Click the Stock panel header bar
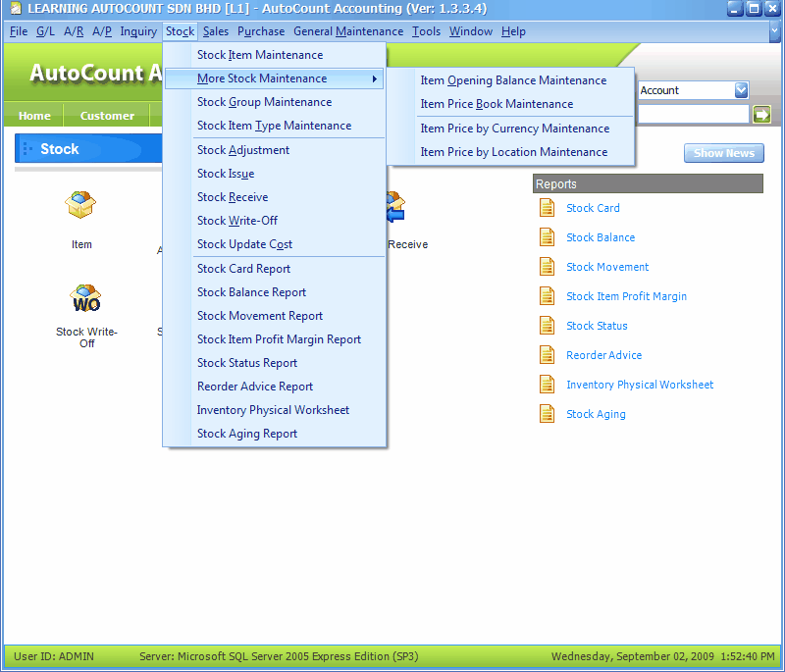 [x=88, y=148]
